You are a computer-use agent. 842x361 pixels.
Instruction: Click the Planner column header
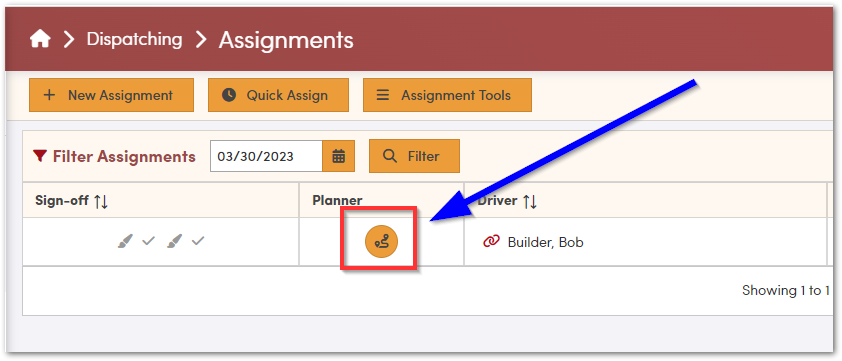coord(337,200)
